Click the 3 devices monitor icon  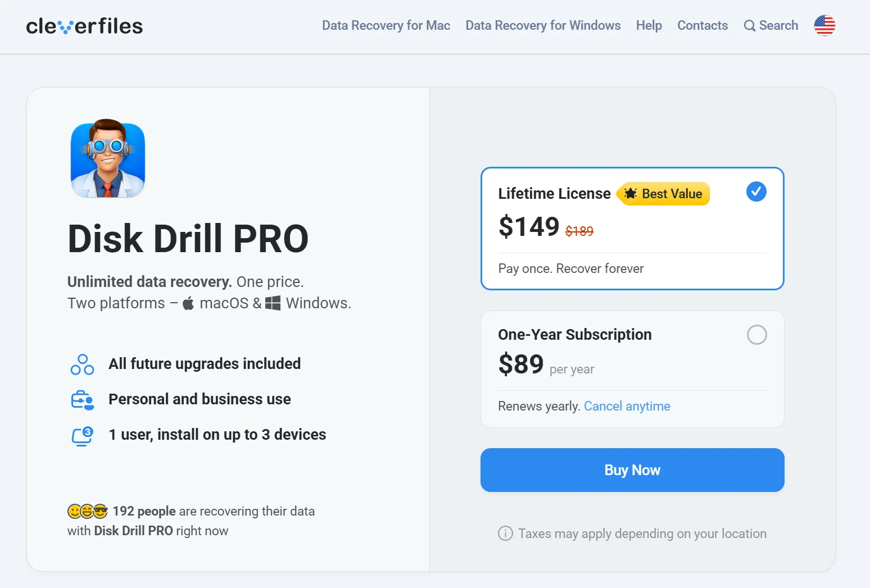pyautogui.click(x=82, y=436)
